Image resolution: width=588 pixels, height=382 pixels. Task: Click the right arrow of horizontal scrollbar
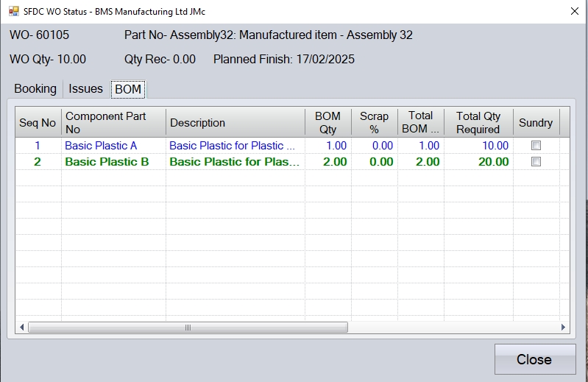click(563, 328)
